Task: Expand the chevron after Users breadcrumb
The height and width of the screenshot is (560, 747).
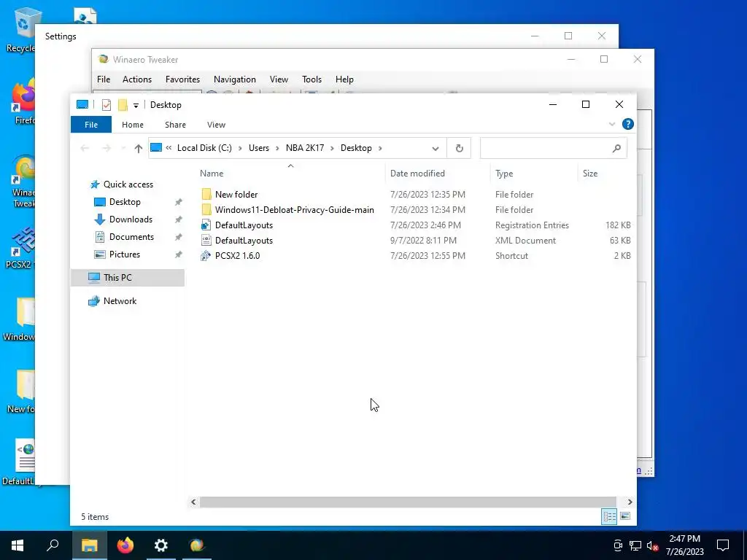Action: [x=277, y=148]
